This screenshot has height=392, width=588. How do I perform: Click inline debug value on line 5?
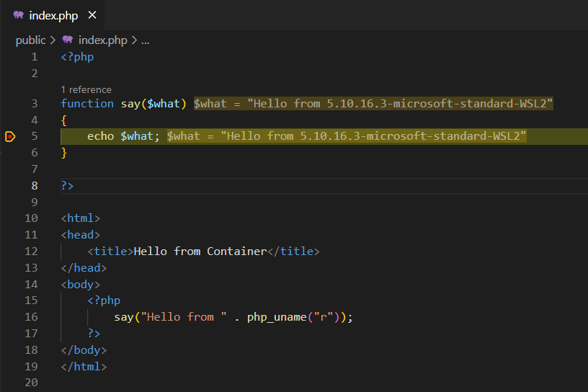(x=347, y=136)
